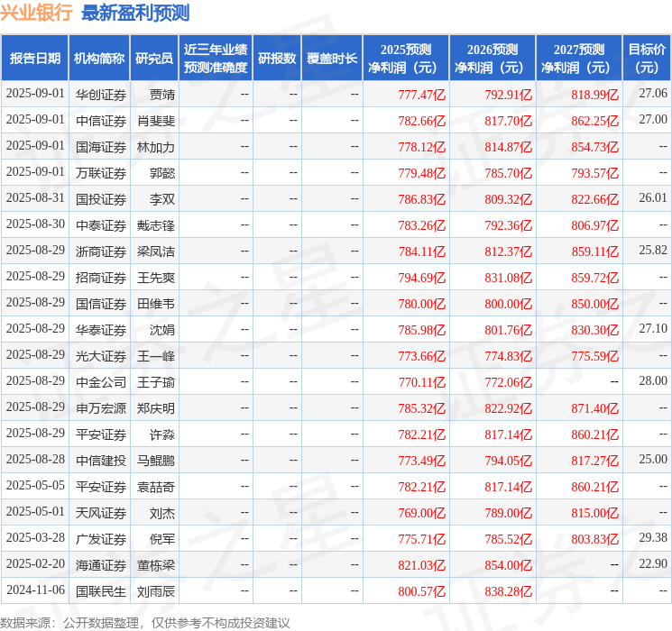This screenshot has height=631, width=672.
Task: Click analyst name 刘雨辰
Action: (155, 591)
